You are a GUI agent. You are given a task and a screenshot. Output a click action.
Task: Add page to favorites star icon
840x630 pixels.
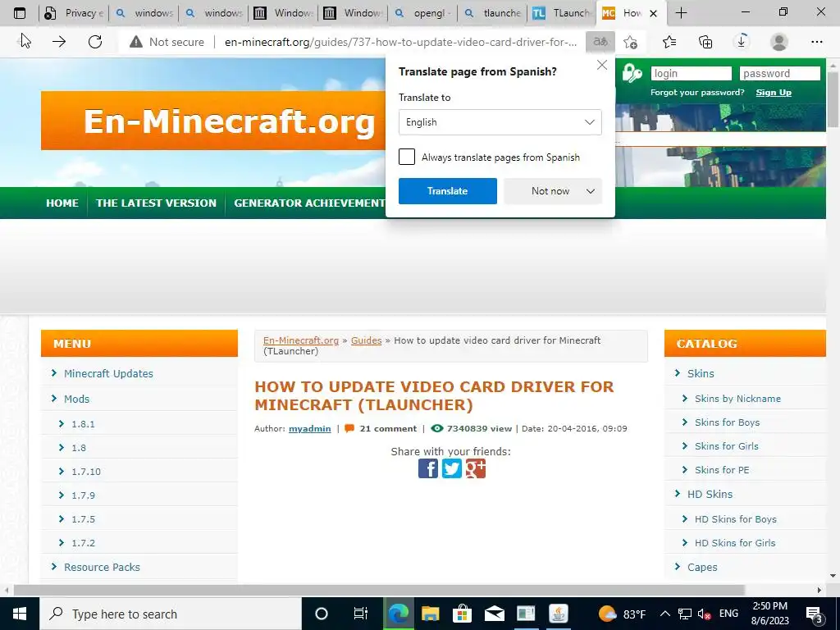pyautogui.click(x=631, y=42)
